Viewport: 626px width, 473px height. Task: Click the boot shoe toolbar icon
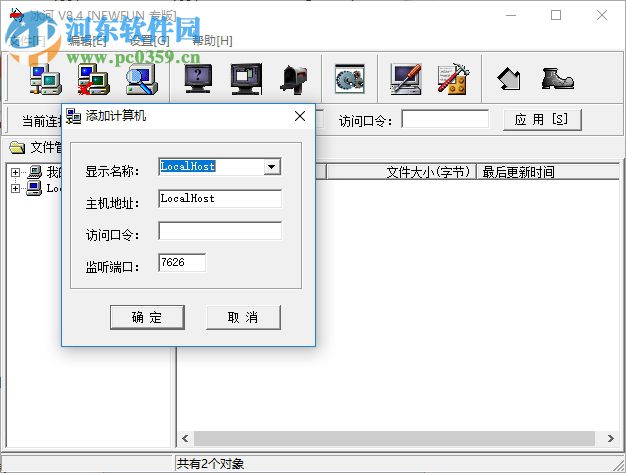557,79
